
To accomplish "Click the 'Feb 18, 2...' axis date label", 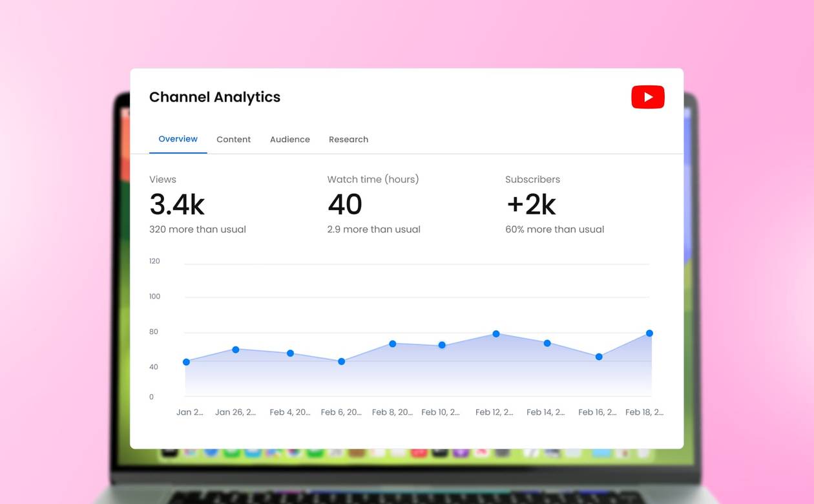I will [645, 412].
